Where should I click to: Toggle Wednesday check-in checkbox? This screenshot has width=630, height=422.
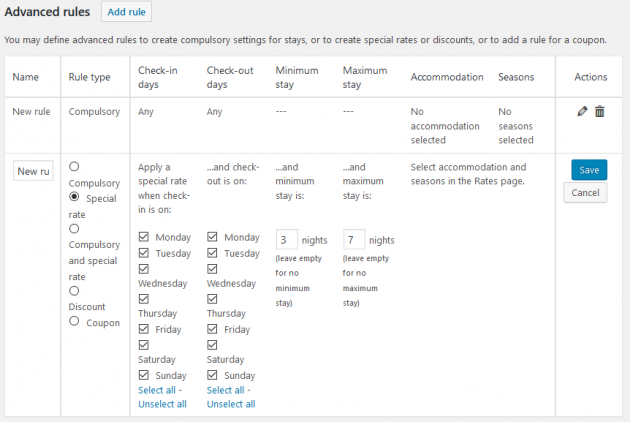[x=144, y=269]
